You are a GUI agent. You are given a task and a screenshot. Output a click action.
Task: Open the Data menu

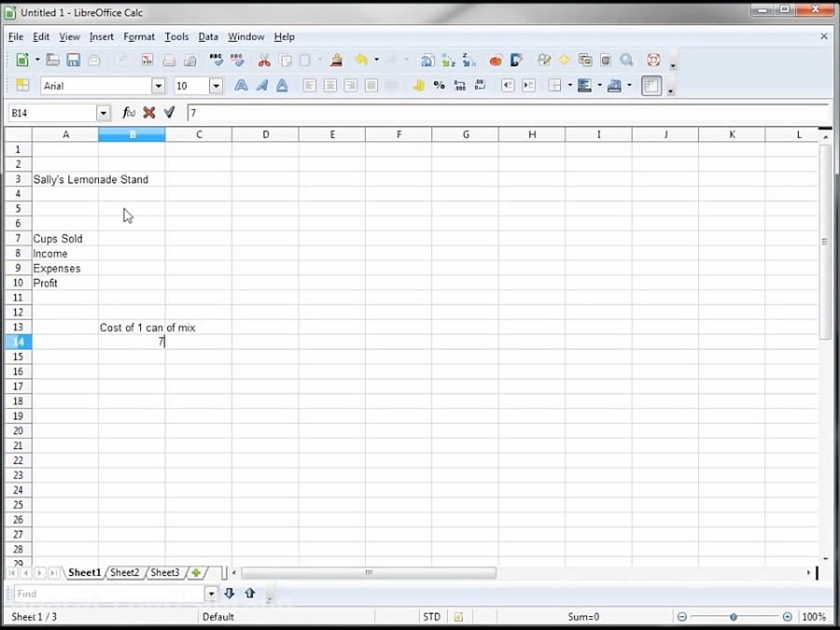(208, 36)
